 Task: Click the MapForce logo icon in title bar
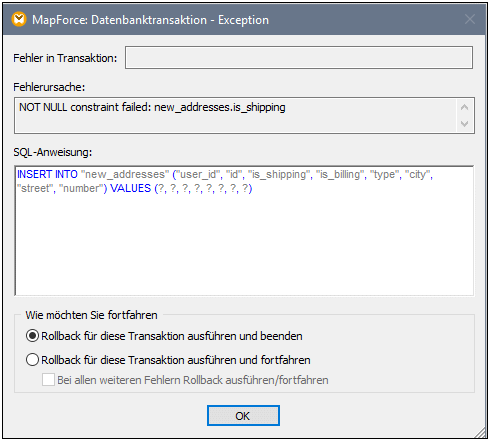click(x=19, y=20)
